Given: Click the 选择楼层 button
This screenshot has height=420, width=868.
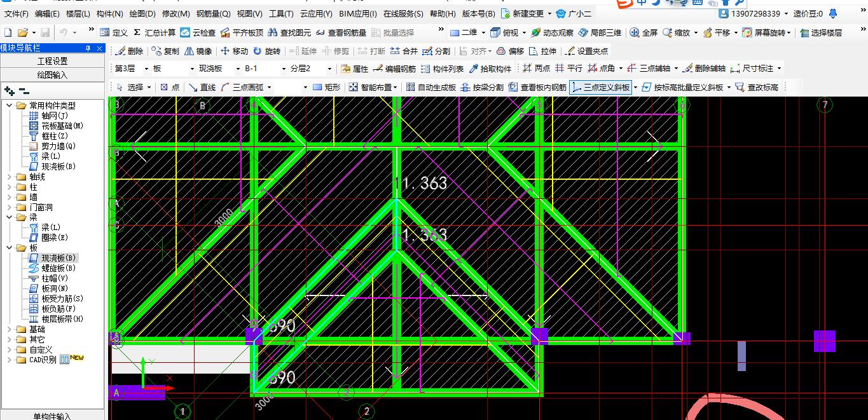Looking at the screenshot, I should (x=822, y=32).
